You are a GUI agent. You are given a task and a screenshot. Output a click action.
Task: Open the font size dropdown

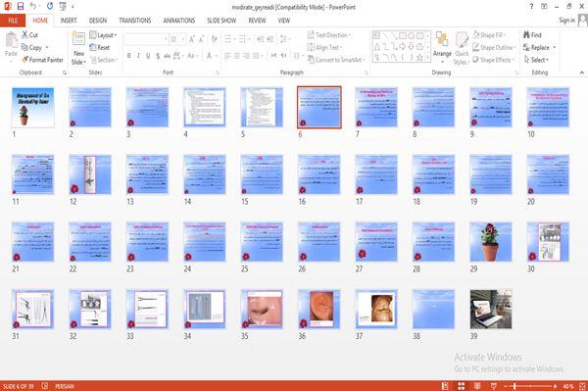183,39
